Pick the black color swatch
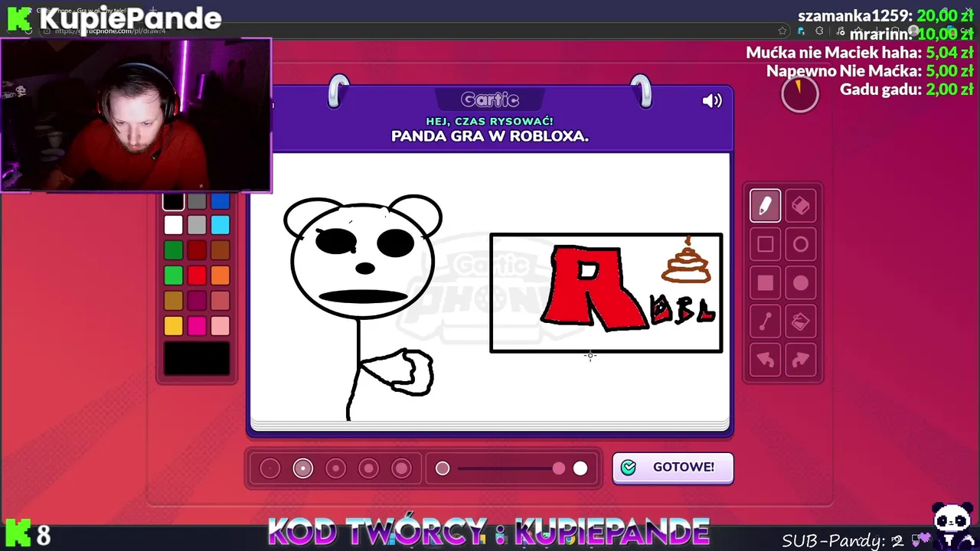This screenshot has width=980, height=551. coord(173,201)
